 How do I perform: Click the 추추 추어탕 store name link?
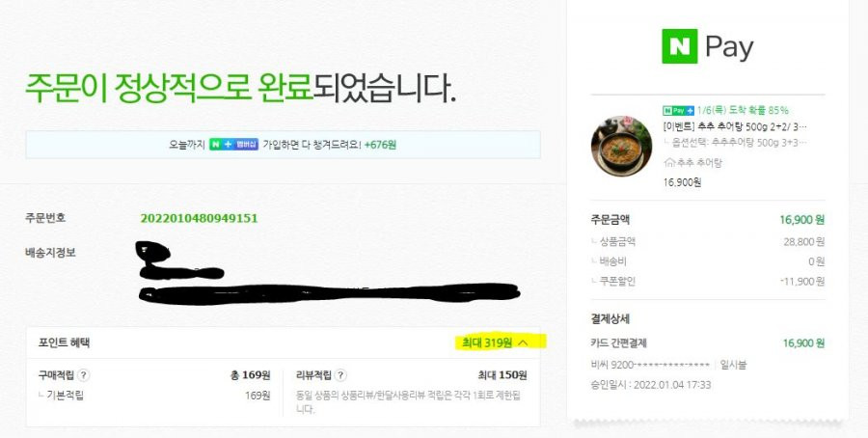[699, 163]
